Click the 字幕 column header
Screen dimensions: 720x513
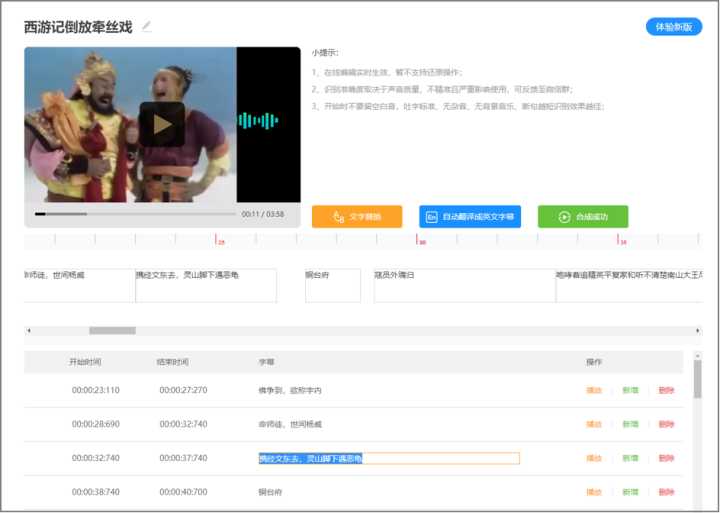coord(266,362)
